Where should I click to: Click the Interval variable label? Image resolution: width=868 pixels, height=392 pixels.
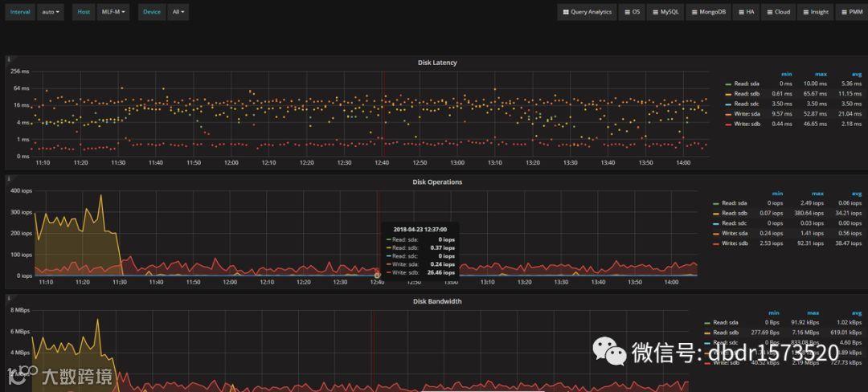coord(20,11)
